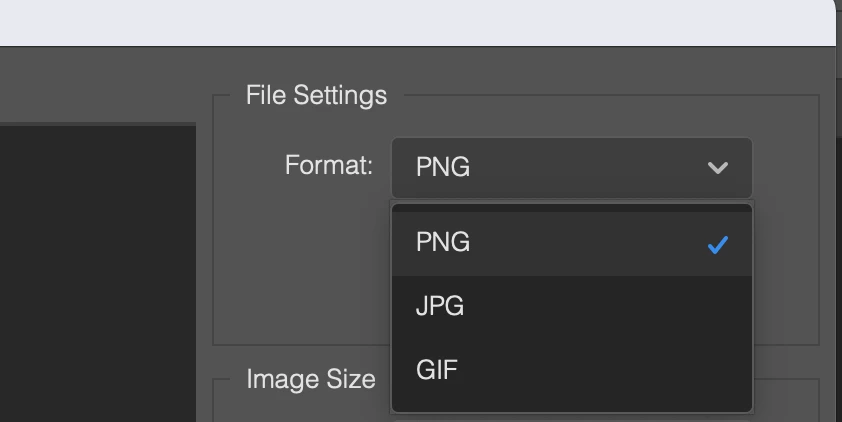Click the blue checkmark beside PNG
This screenshot has width=842, height=422.
[x=717, y=244]
